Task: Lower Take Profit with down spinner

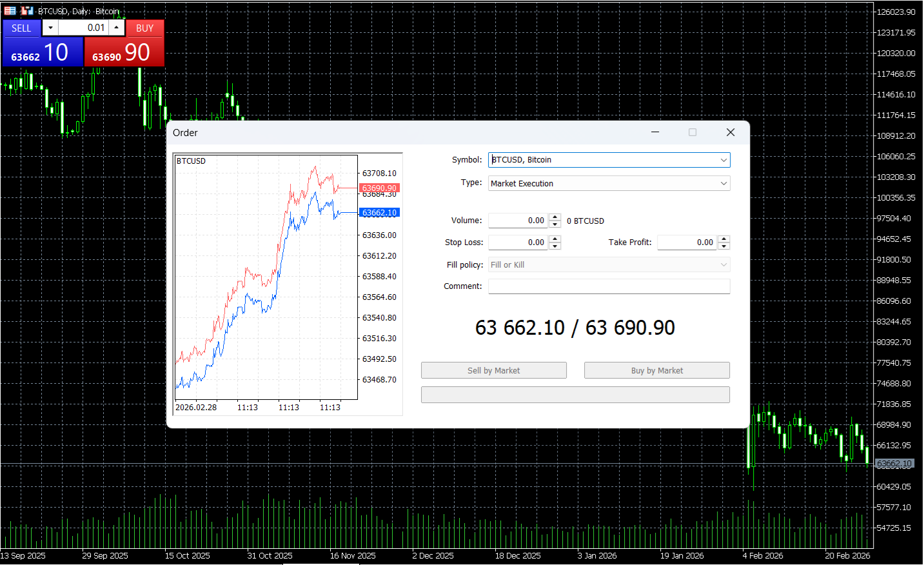Action: point(724,246)
